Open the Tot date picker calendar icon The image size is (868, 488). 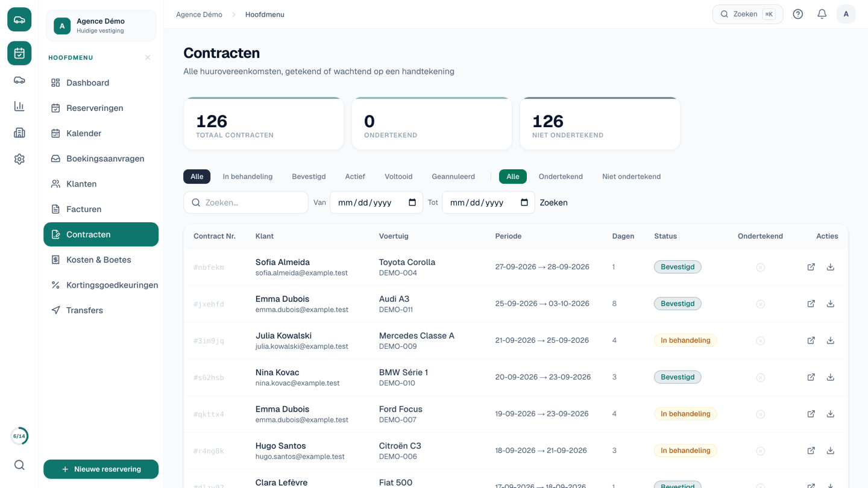(x=524, y=202)
